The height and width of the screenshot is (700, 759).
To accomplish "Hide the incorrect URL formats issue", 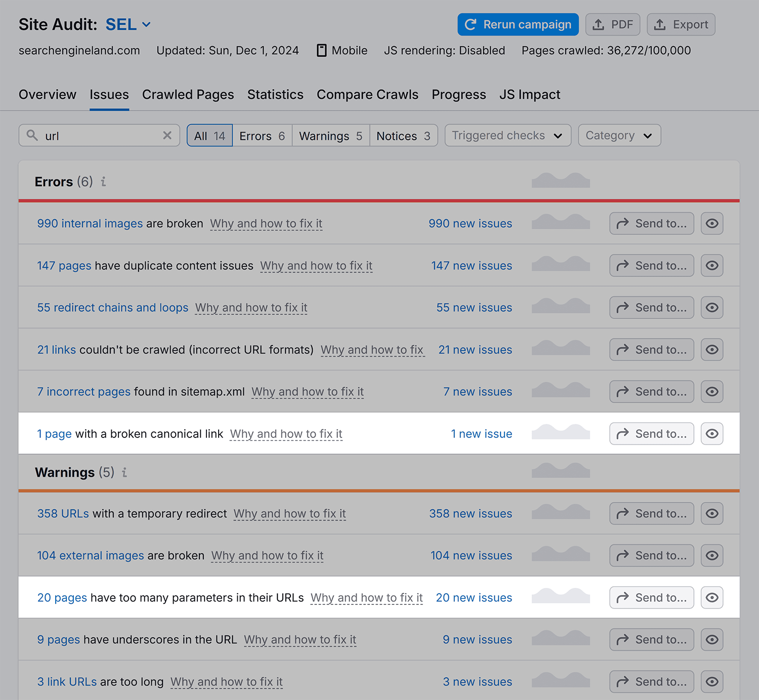I will tap(712, 349).
